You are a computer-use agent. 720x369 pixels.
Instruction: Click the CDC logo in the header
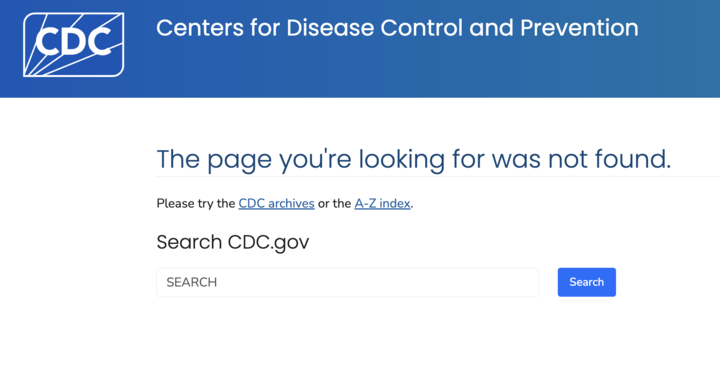pyautogui.click(x=73, y=45)
